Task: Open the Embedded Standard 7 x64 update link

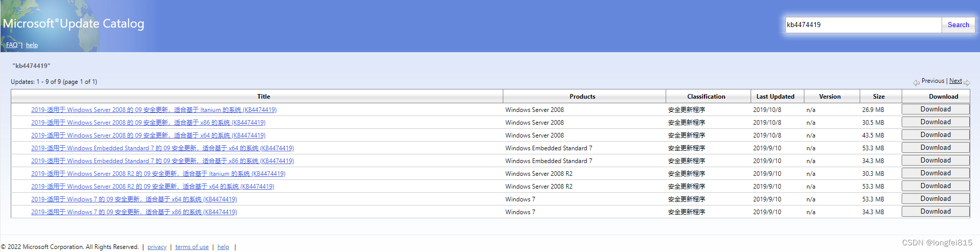Action: [162, 148]
